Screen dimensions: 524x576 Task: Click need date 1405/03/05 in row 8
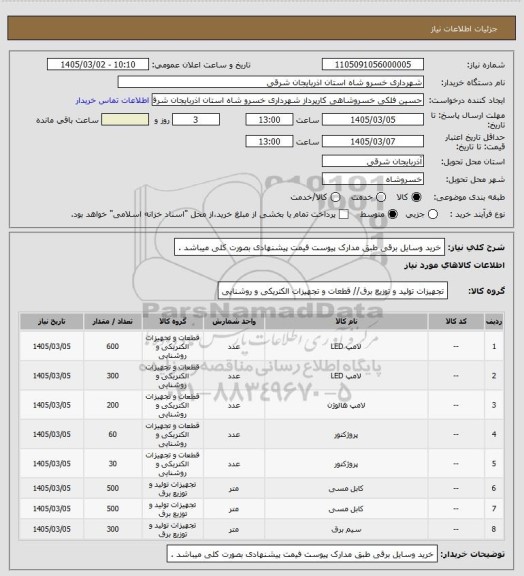52,529
